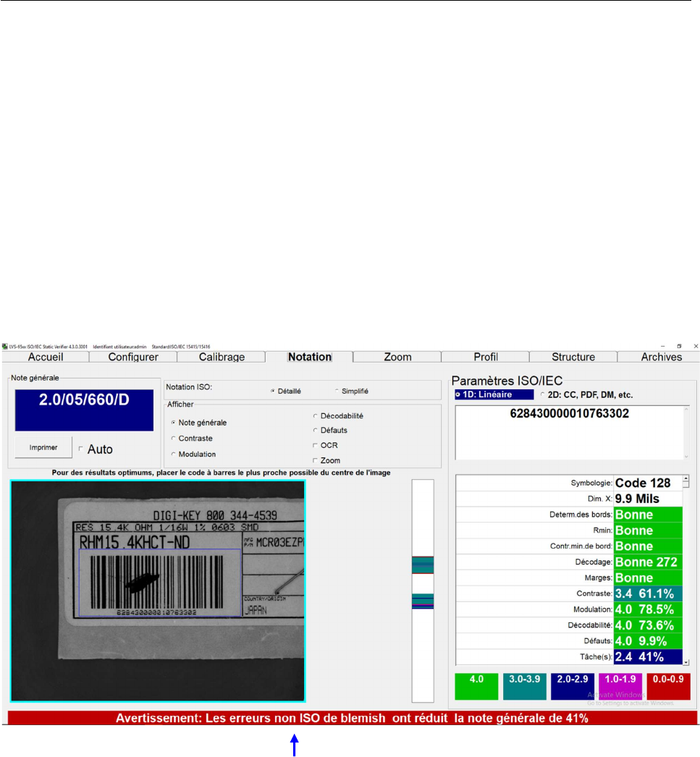Image resolution: width=700 pixels, height=757 pixels.
Task: Click the Marges Bonne result
Action: tap(648, 578)
